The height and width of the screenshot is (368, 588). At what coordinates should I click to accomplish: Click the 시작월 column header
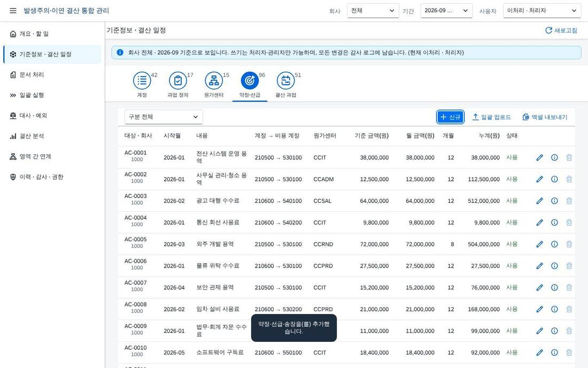click(x=172, y=136)
